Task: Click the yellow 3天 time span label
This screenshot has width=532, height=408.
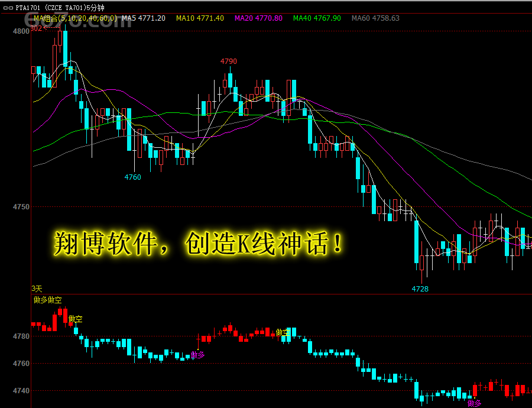Action: tap(37, 289)
